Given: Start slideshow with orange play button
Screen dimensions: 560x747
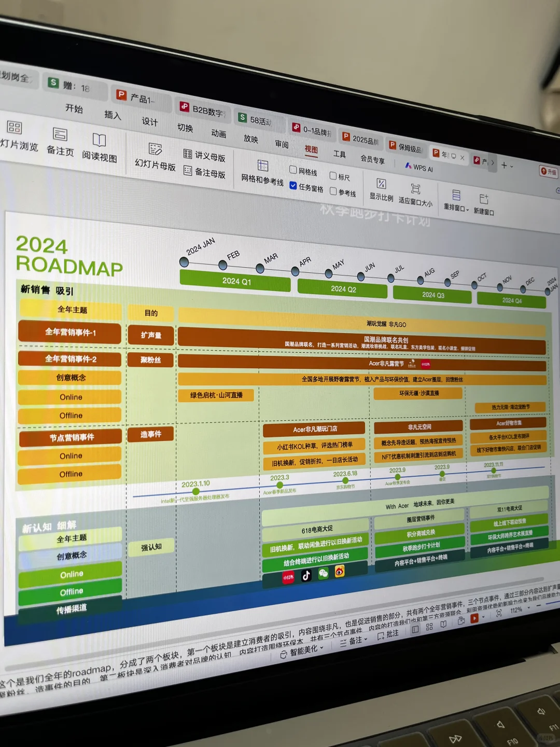Looking at the screenshot, I should 474,618.
